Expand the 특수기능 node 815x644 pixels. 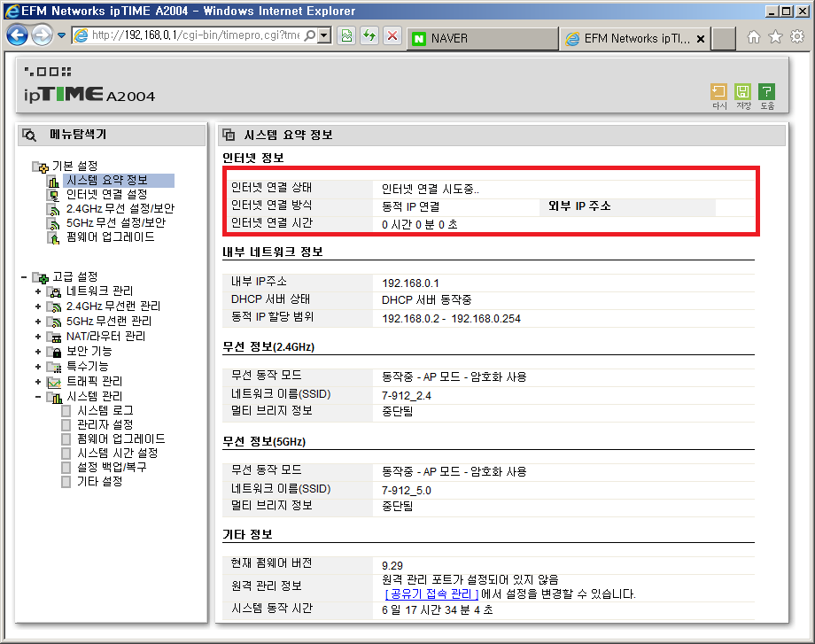38,367
